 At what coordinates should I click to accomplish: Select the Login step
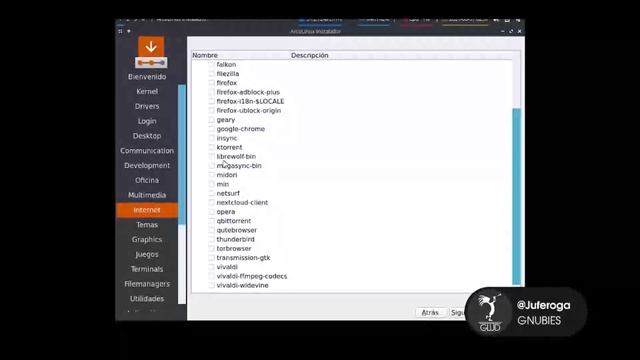coord(147,121)
